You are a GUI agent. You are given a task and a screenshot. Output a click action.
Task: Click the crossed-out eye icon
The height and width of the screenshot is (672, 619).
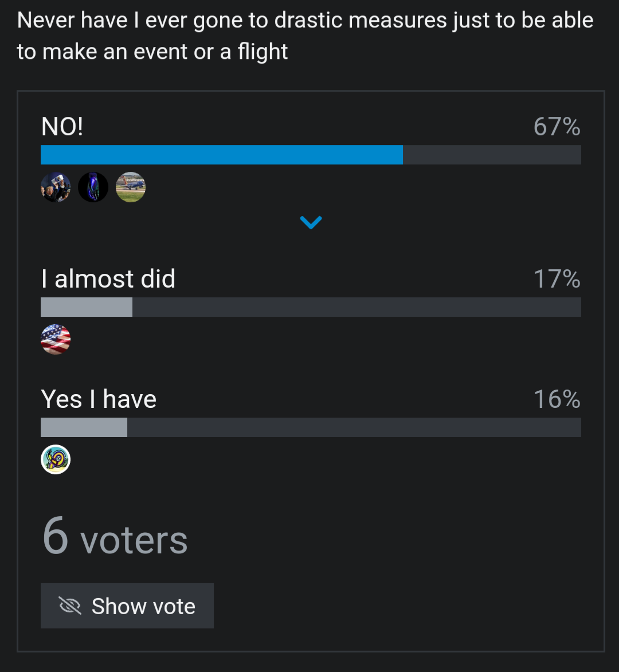(70, 606)
